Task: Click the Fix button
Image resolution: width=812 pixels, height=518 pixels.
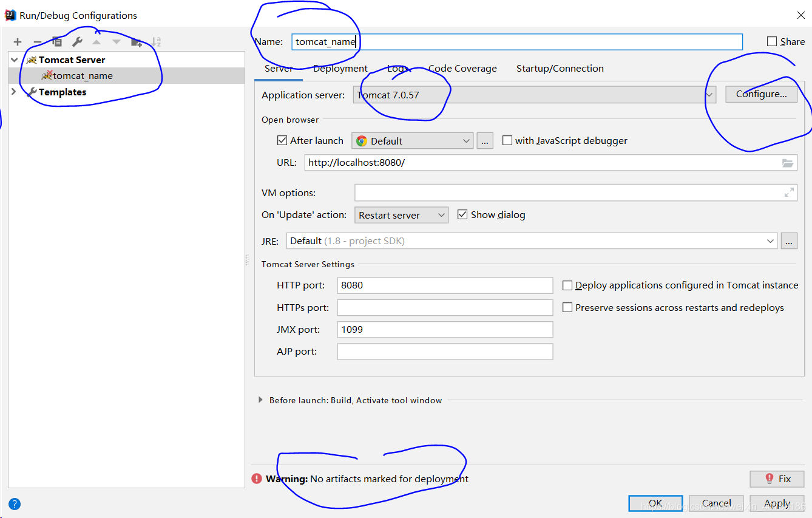Action: tap(777, 479)
